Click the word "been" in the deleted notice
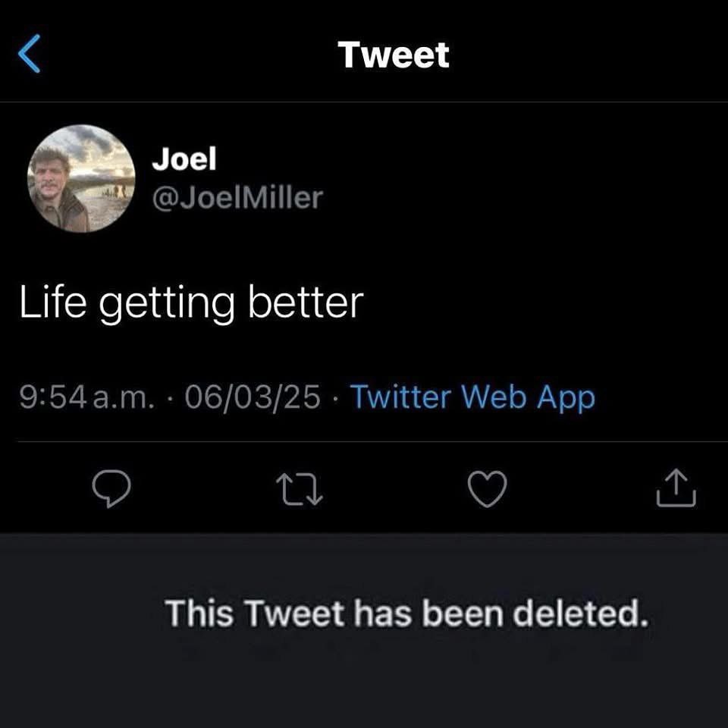This screenshot has width=728, height=728. coord(463,613)
